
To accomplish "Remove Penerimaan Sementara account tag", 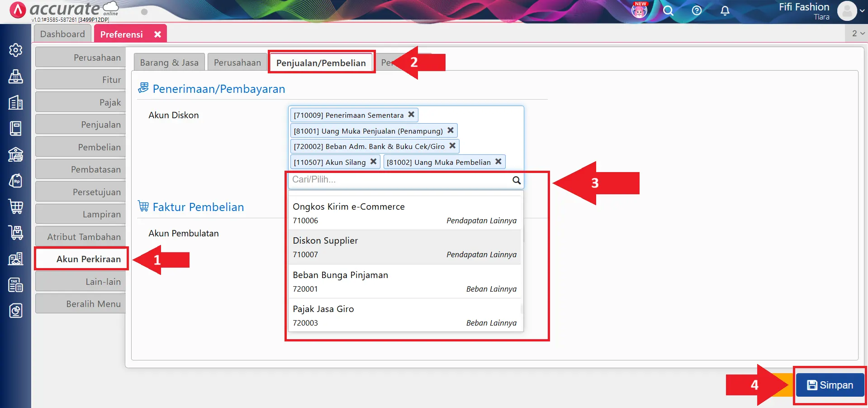I will (x=411, y=115).
